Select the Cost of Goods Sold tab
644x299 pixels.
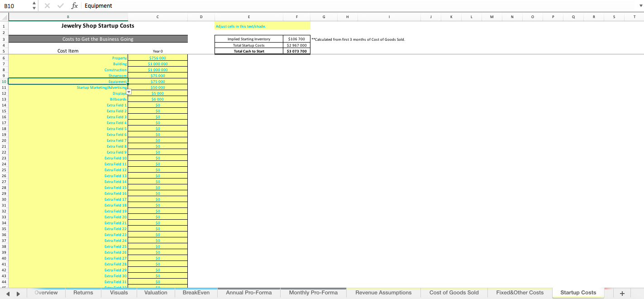tap(454, 292)
